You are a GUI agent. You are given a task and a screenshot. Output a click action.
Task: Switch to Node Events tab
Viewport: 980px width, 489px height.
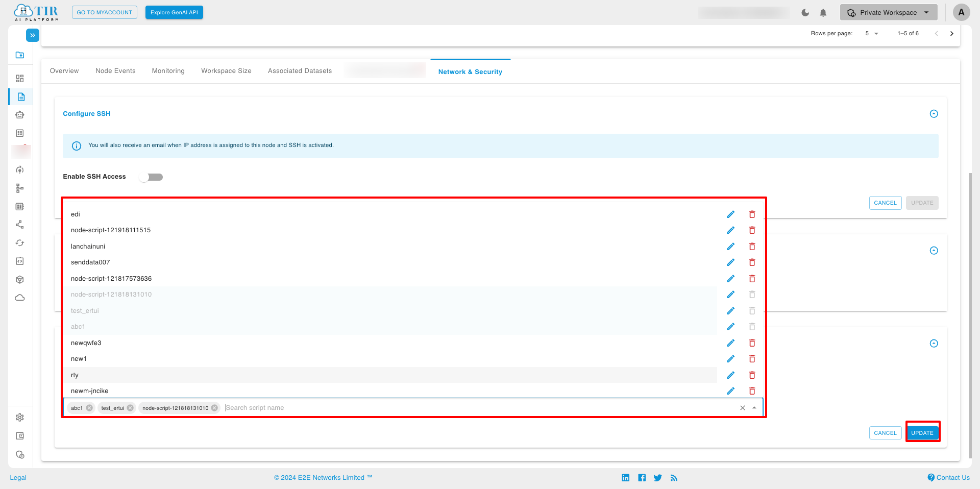(x=115, y=71)
